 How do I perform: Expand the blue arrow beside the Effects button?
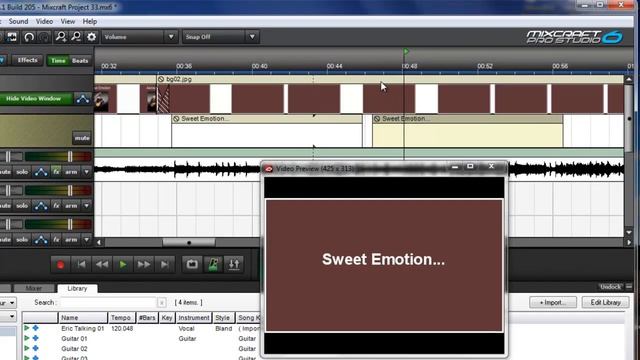point(2,60)
